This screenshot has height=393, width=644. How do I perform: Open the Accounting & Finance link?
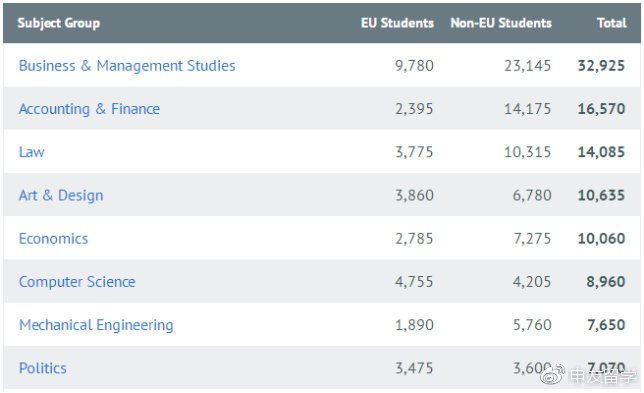[89, 109]
